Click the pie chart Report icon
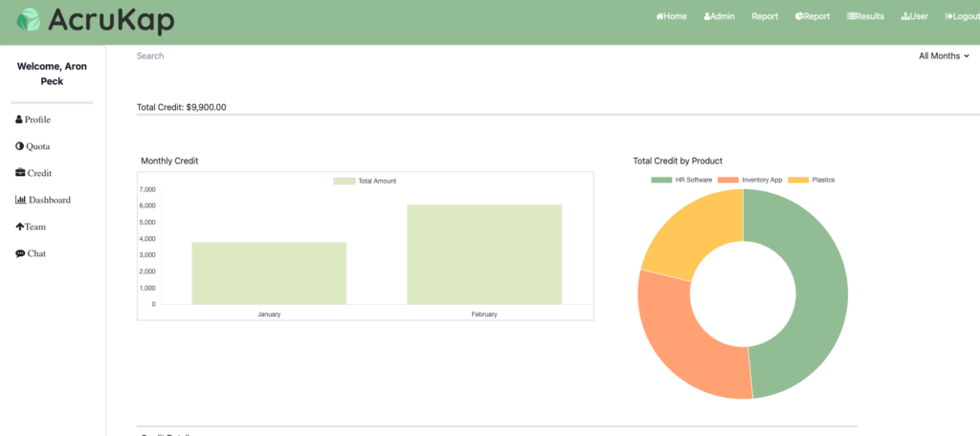Viewport: 980px width, 436px height. click(x=799, y=16)
